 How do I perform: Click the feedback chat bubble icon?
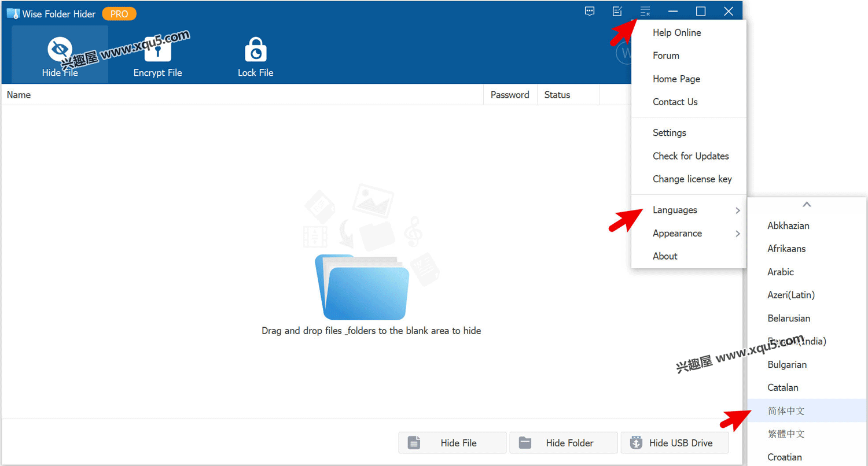pyautogui.click(x=590, y=11)
